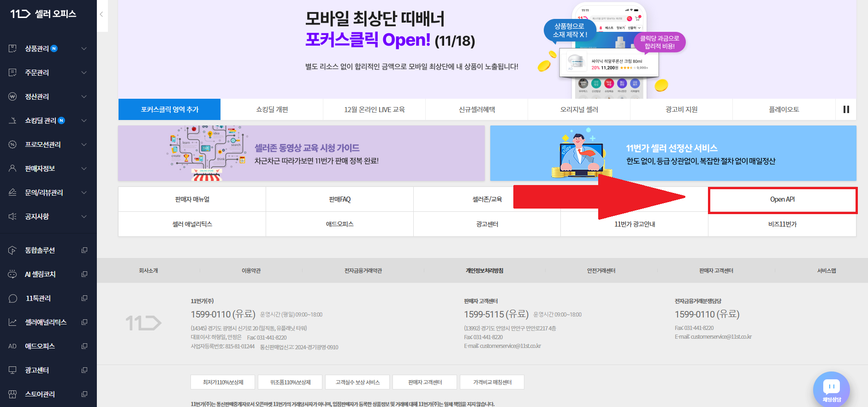Click the 광고센터 monitor icon
868x407 pixels.
point(12,370)
